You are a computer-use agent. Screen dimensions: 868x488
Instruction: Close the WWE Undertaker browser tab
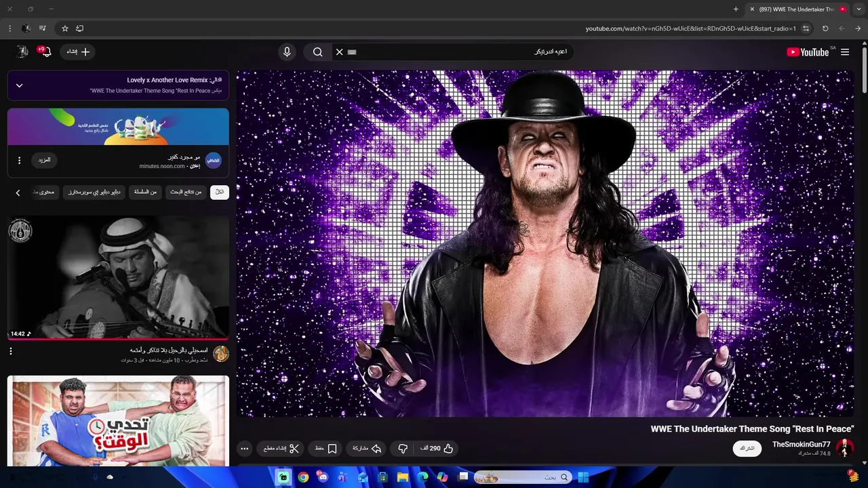point(752,9)
